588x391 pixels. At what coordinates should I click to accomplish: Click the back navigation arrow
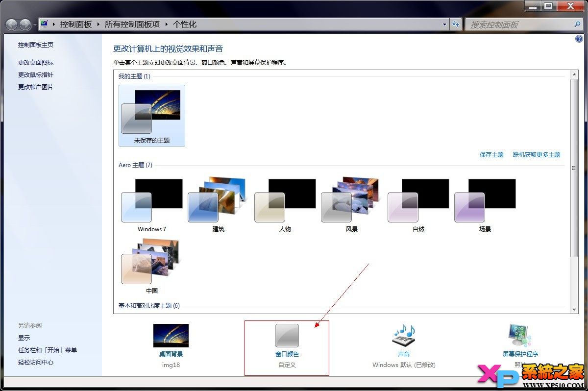(x=11, y=24)
